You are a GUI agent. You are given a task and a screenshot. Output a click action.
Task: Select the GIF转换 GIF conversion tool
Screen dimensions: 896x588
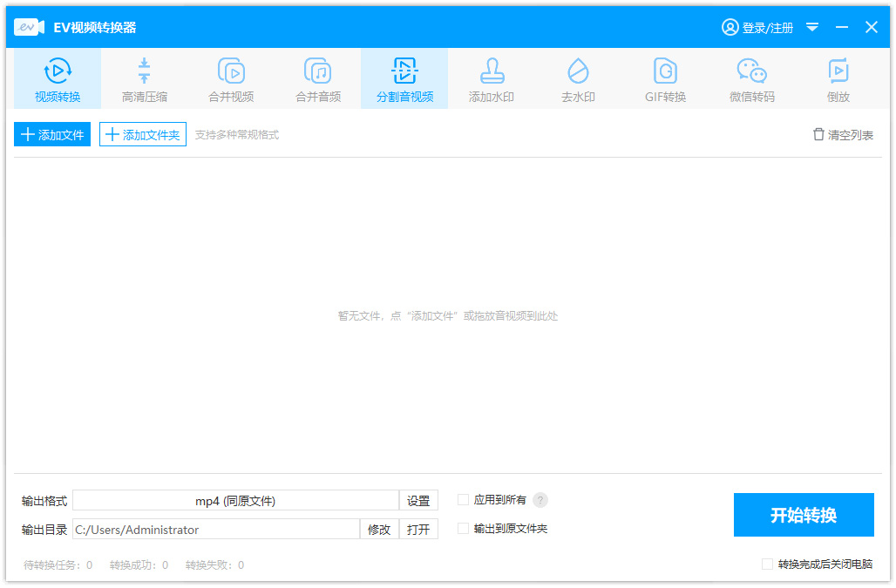(x=664, y=78)
